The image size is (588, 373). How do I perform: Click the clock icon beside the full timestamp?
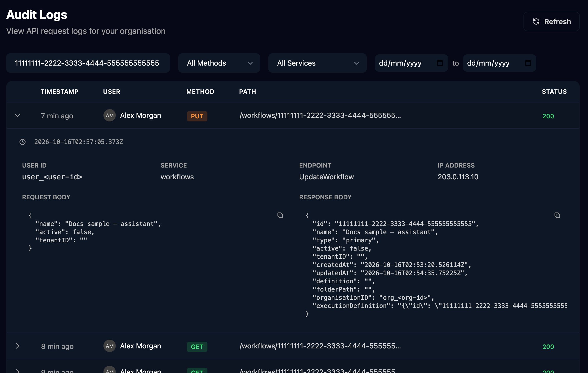coord(23,142)
